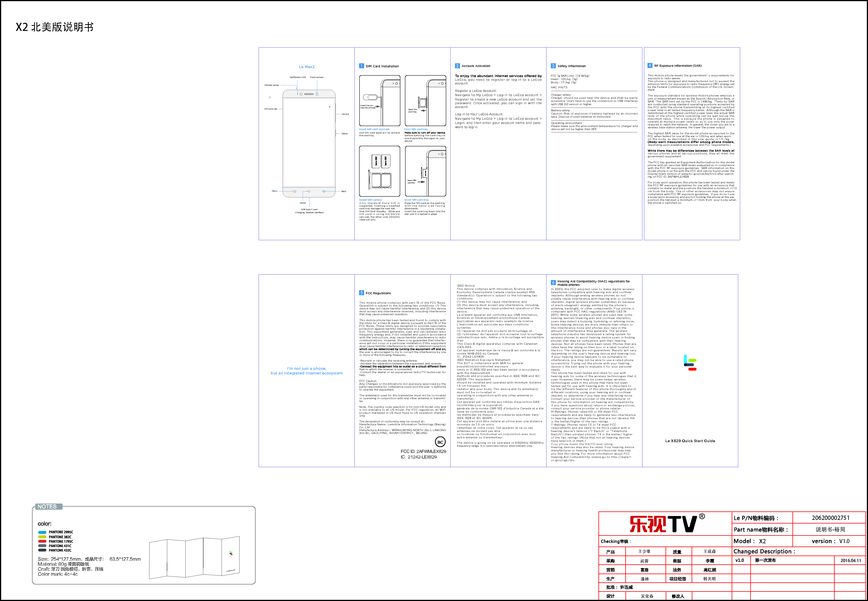868x601 pixels.
Task: Click the folded leaflet preview in Notes
Action: [x=194, y=558]
